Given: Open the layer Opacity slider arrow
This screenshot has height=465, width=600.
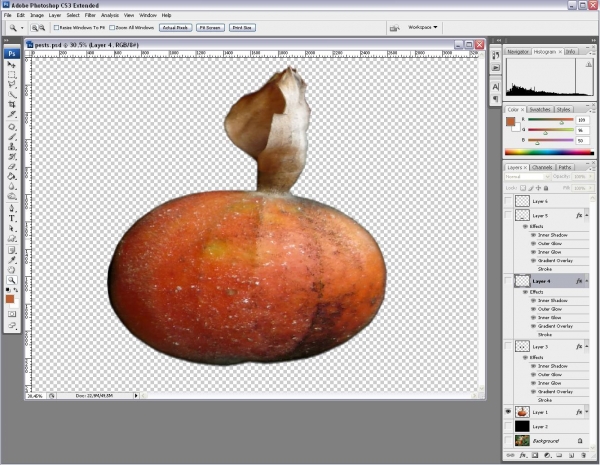Looking at the screenshot, I should (590, 176).
